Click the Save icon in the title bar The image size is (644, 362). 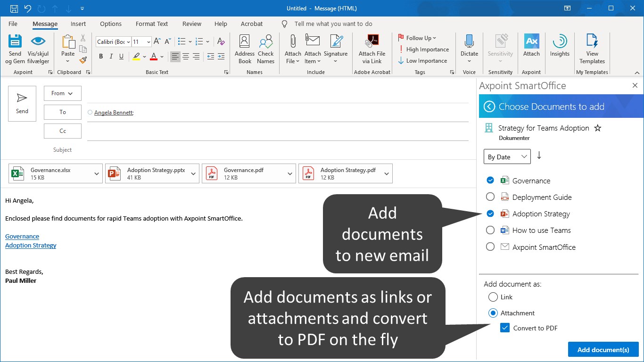[x=14, y=8]
